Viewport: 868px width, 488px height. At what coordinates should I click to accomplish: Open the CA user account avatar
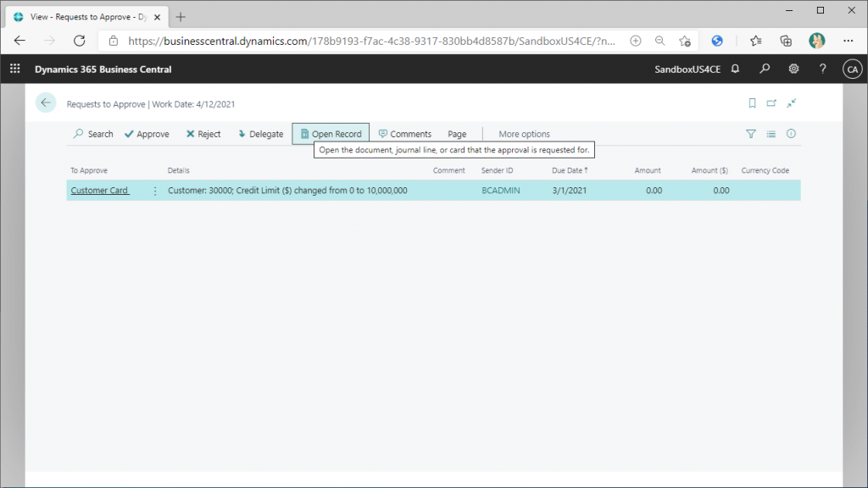(852, 69)
